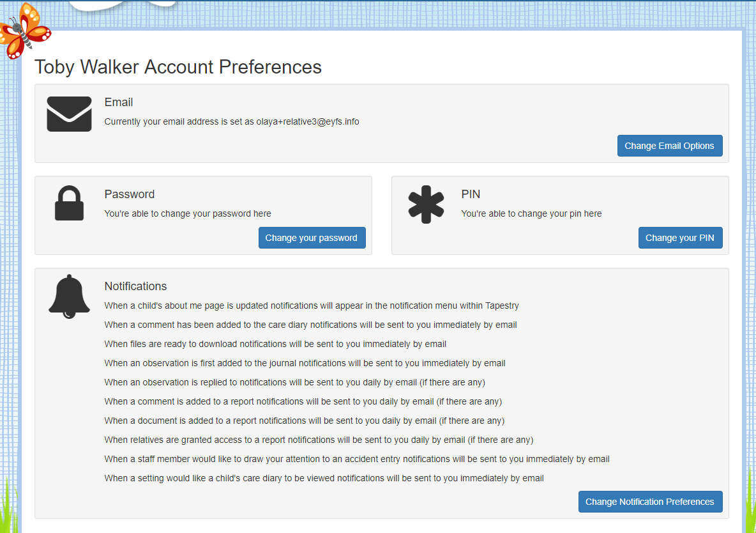Click the accident entry notification line

click(357, 459)
